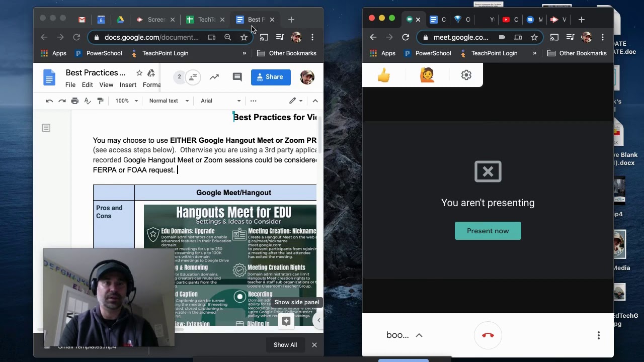Click raise hand emoji in Meet
Viewport: 644px width, 362px height.
[x=427, y=75]
